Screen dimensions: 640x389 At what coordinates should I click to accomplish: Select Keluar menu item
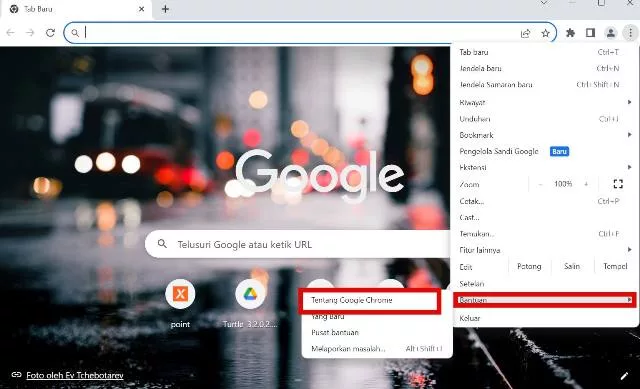pyautogui.click(x=544, y=318)
